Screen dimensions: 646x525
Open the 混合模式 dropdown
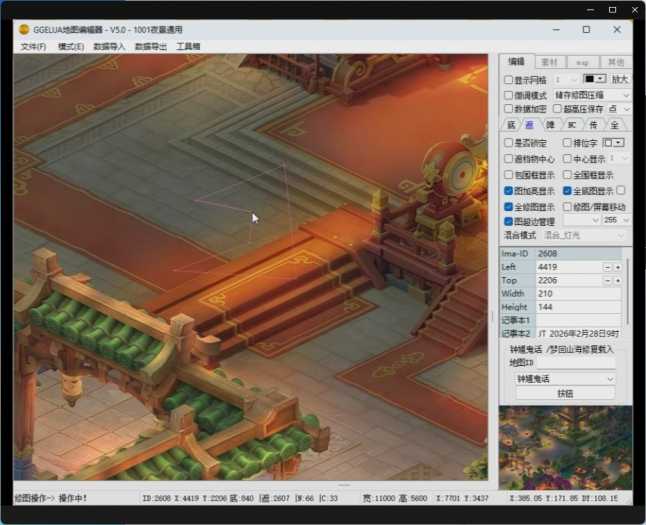583,235
